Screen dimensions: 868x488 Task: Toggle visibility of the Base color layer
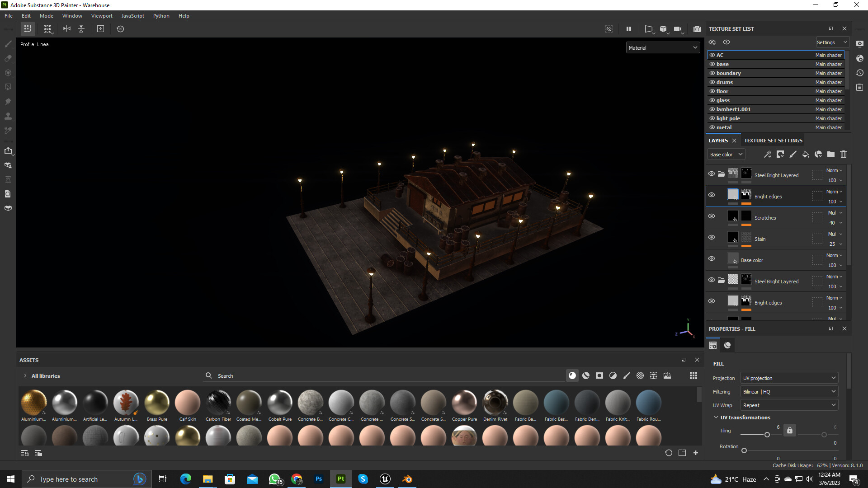[712, 259]
